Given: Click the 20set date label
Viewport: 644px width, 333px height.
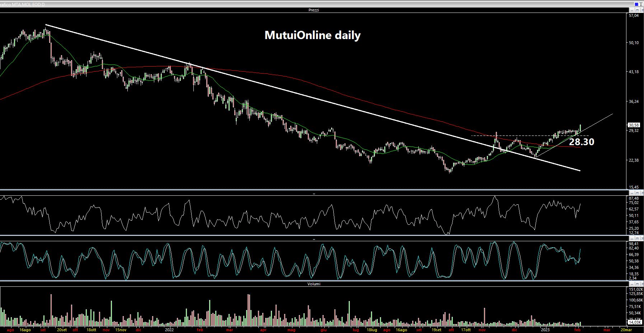Looking at the screenshot, I should (x=62, y=330).
